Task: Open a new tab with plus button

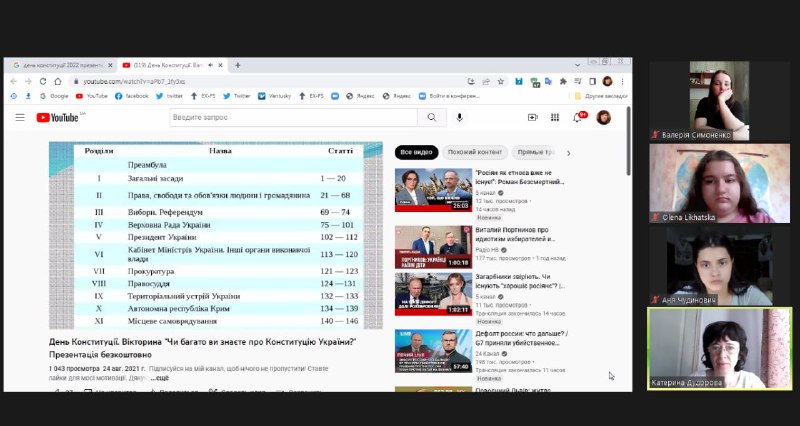Action: tap(237, 65)
